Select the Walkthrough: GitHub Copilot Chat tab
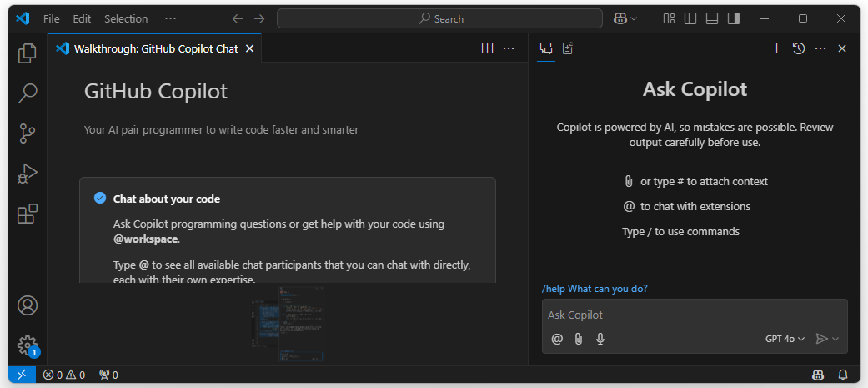Image resolution: width=868 pixels, height=388 pixels. 155,48
